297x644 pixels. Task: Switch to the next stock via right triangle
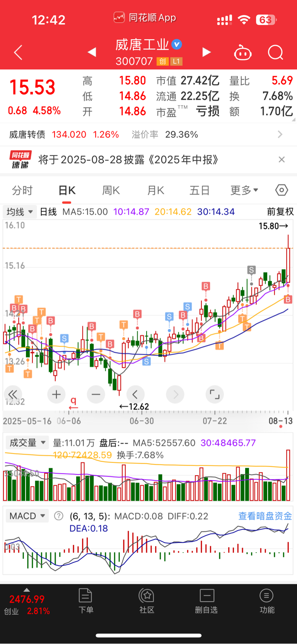click(x=207, y=52)
